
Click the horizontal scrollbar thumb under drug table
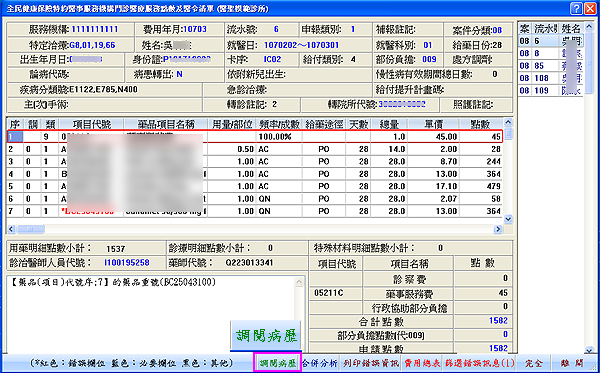30,229
